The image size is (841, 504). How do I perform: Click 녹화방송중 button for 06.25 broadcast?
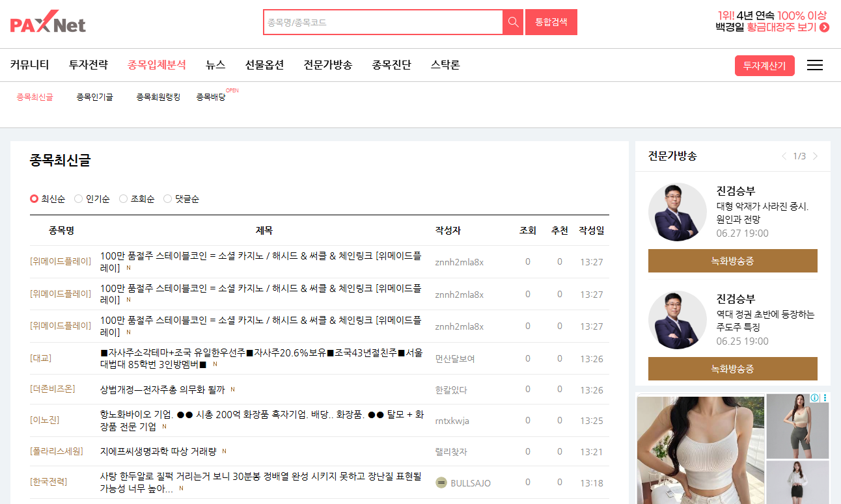click(733, 369)
